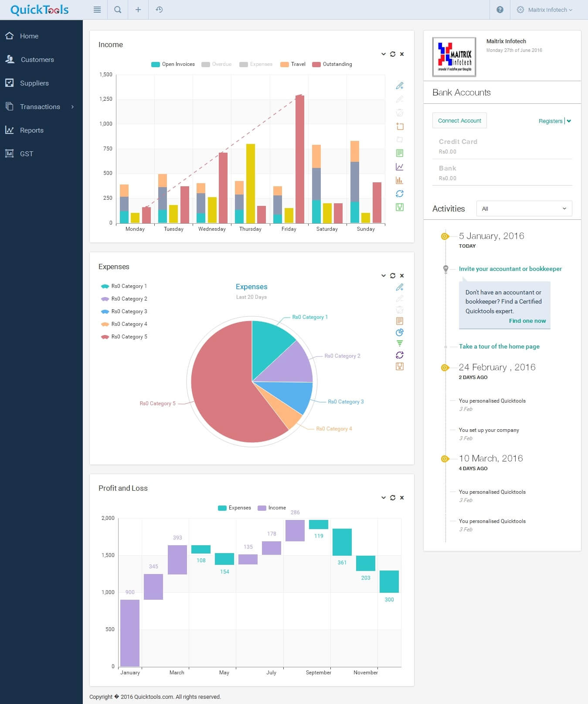Toggle Overdue series in Income legend

pos(217,64)
